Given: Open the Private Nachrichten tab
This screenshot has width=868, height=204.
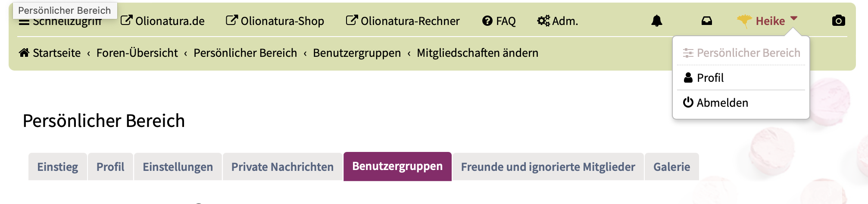Looking at the screenshot, I should coord(282,167).
